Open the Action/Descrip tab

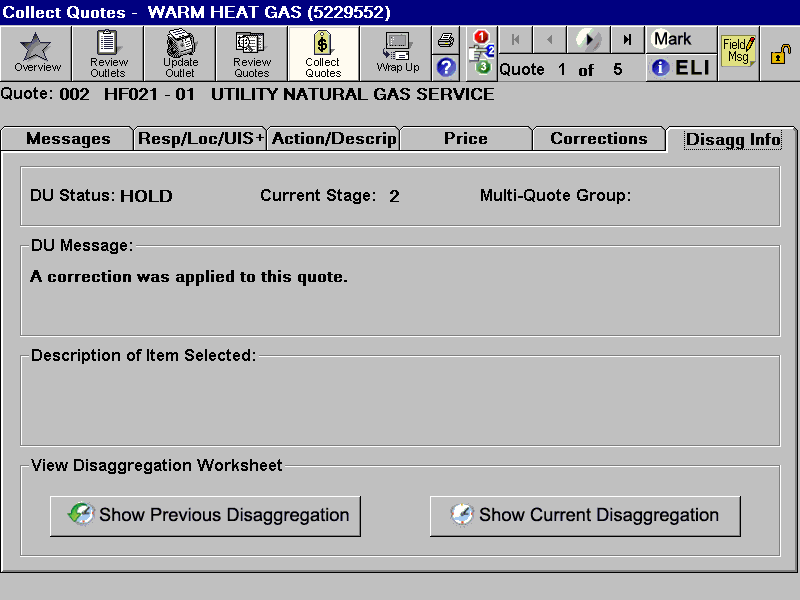tap(334, 139)
